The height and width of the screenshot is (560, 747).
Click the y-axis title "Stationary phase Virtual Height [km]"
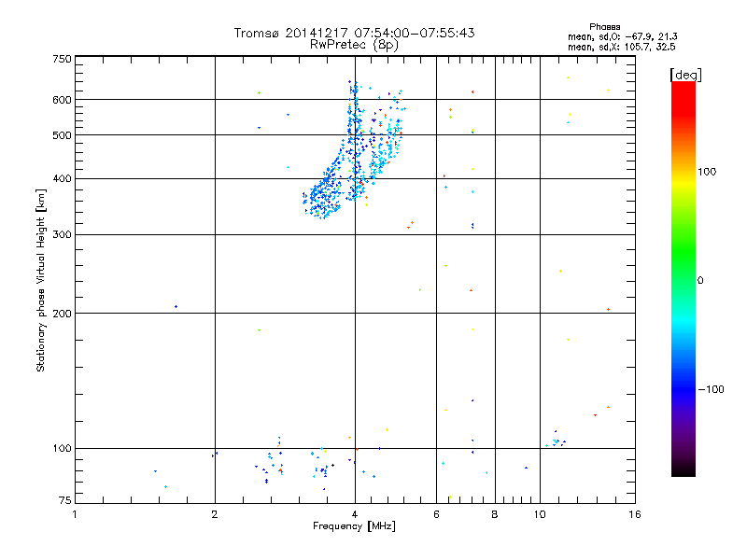[x=41, y=280]
